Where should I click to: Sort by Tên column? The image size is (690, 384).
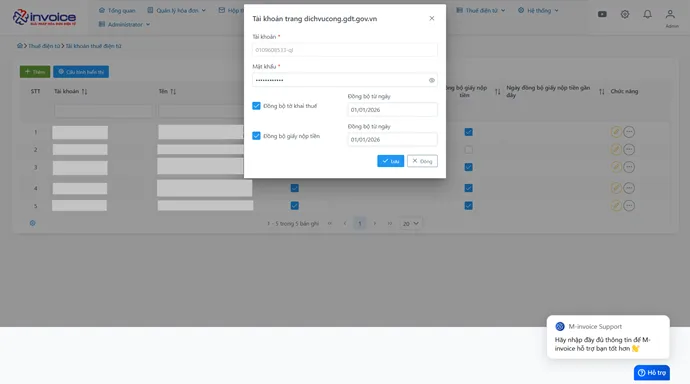coord(173,91)
